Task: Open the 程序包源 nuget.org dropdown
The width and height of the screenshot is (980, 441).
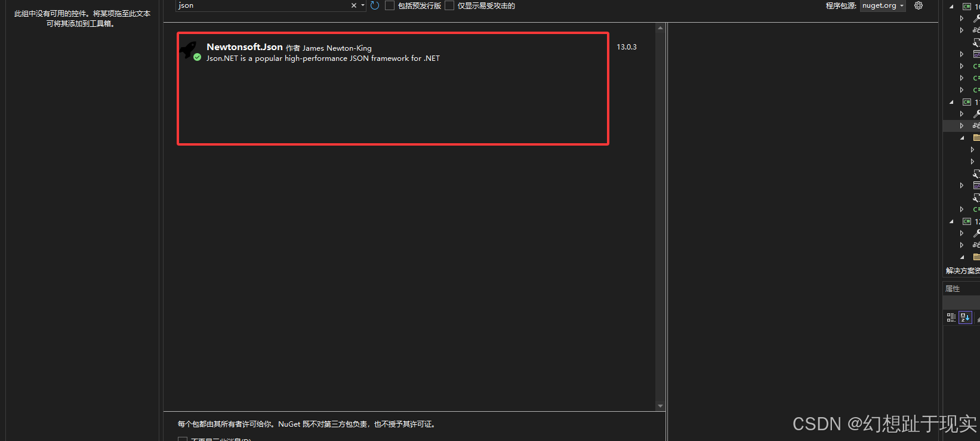Action: coord(883,5)
